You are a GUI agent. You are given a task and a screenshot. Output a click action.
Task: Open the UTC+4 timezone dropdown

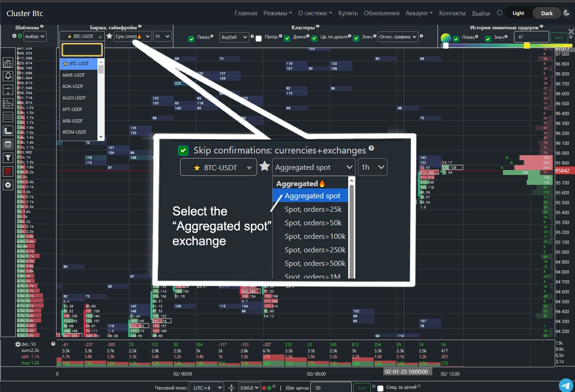point(206,388)
